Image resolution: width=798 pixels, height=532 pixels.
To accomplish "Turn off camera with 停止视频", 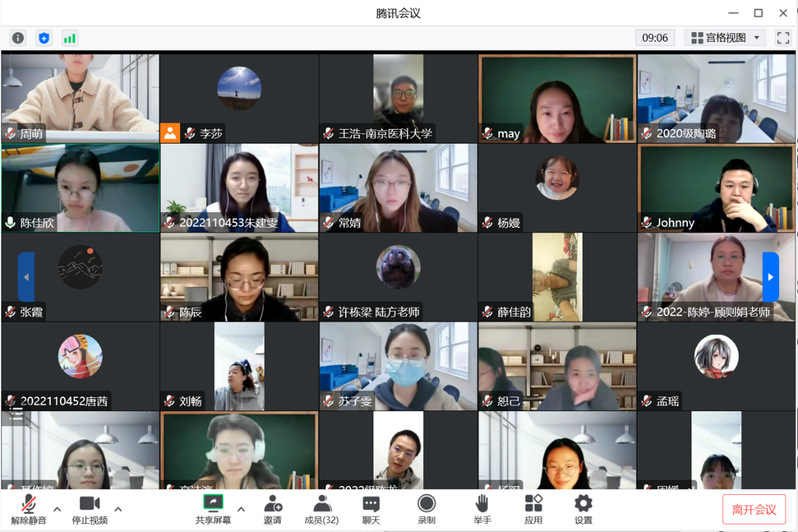I will [x=89, y=509].
